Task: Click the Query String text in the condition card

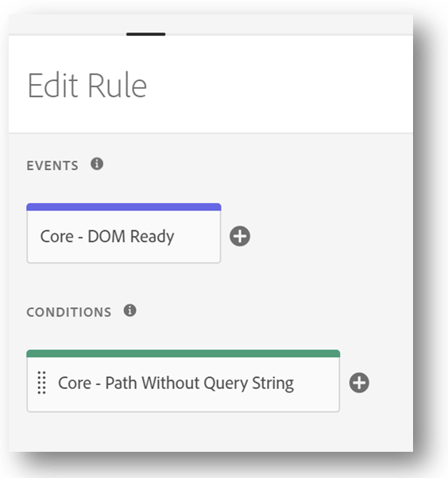Action: 249,384
